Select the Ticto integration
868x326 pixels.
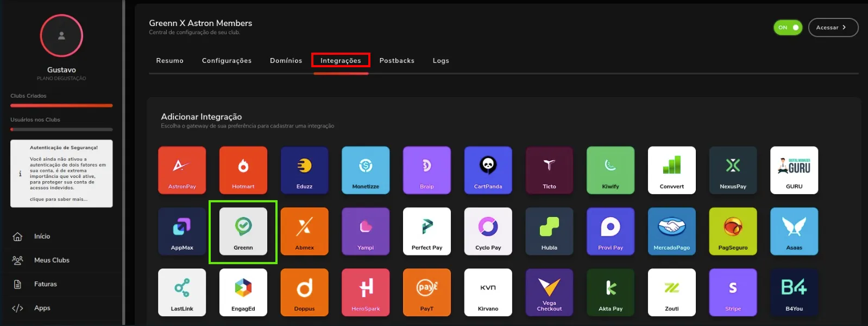point(549,170)
